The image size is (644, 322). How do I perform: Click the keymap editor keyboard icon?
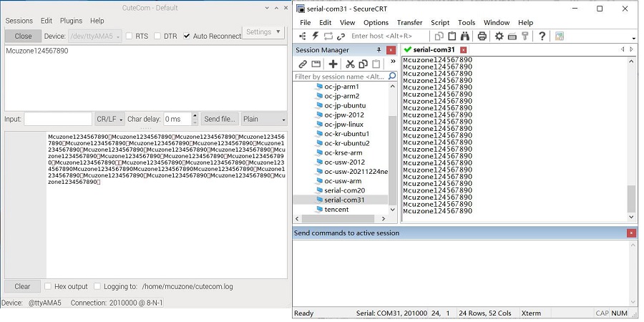[x=512, y=36]
